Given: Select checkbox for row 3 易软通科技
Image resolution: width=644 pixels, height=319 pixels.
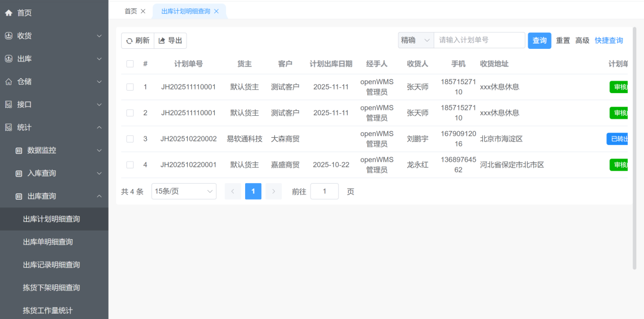Looking at the screenshot, I should (130, 139).
